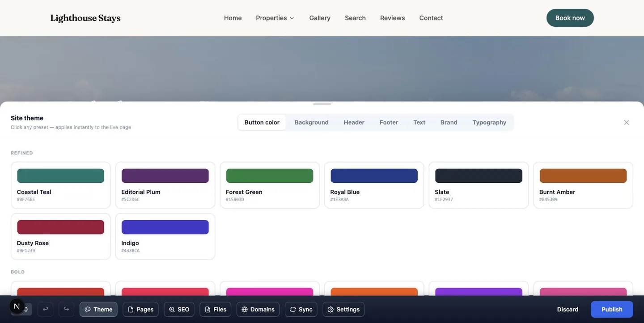Open the Text tab
644x323 pixels.
[419, 122]
